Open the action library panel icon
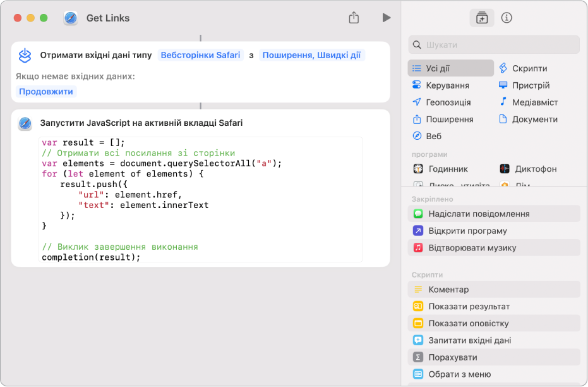The height and width of the screenshot is (387, 588). [x=482, y=18]
